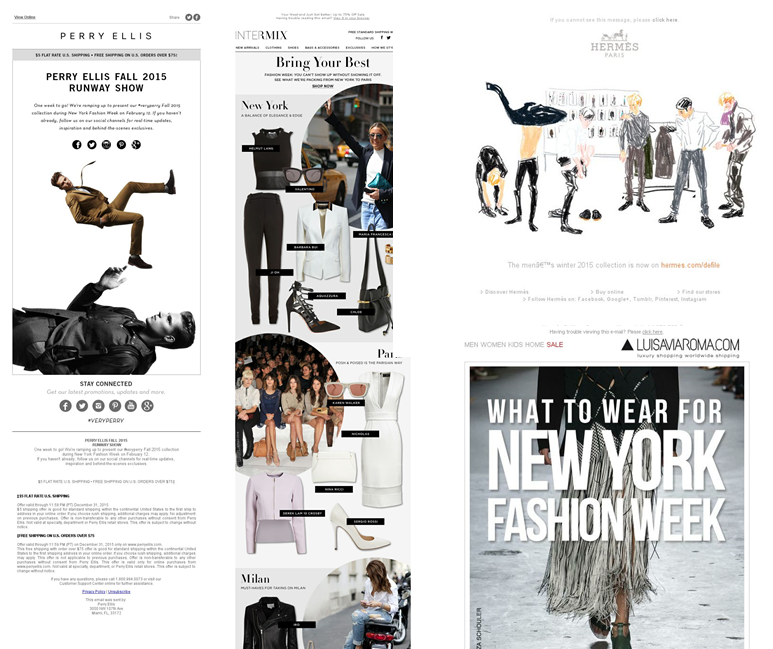Image resolution: width=773 pixels, height=649 pixels.
Task: Click the Barbara Bui blazer label
Action: point(305,247)
